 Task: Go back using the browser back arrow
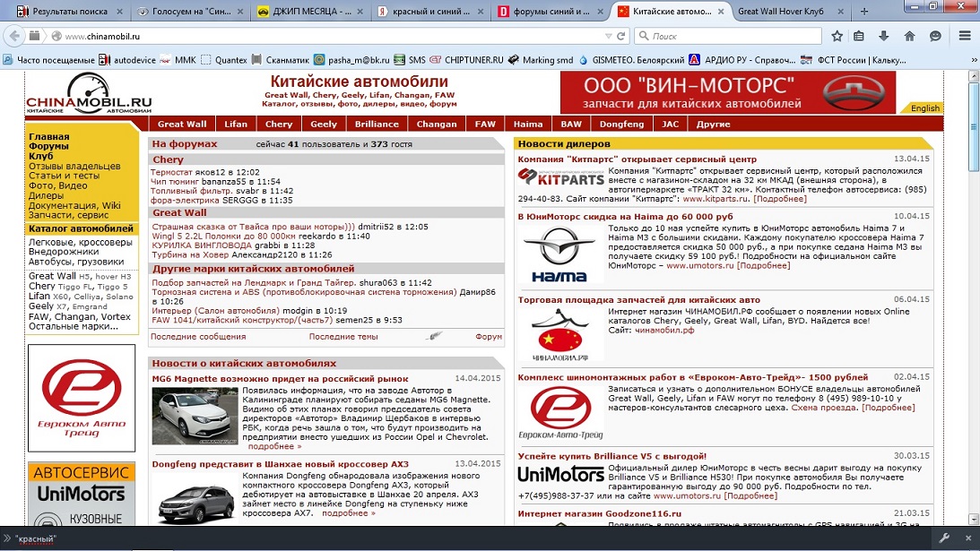click(13, 36)
